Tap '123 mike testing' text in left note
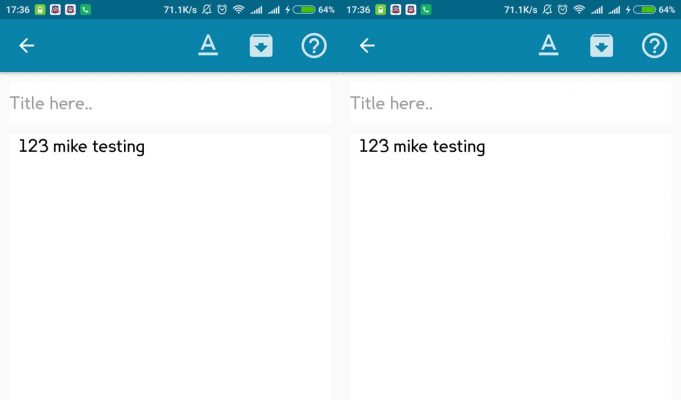 82,147
